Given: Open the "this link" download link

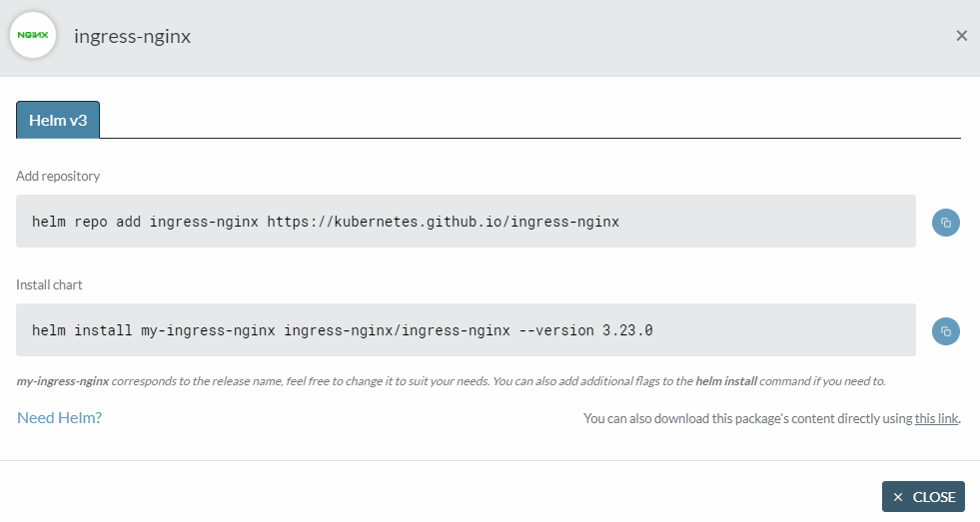Looking at the screenshot, I should pos(936,418).
